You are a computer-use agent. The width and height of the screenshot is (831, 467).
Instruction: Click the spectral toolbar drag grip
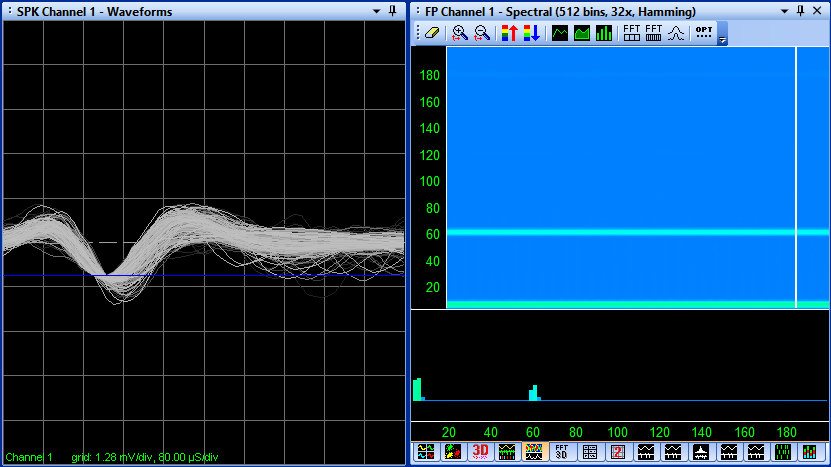coord(418,33)
